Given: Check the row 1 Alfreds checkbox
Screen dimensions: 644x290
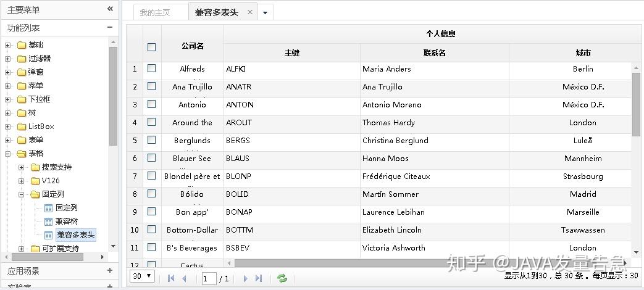Looking at the screenshot, I should pyautogui.click(x=151, y=68).
